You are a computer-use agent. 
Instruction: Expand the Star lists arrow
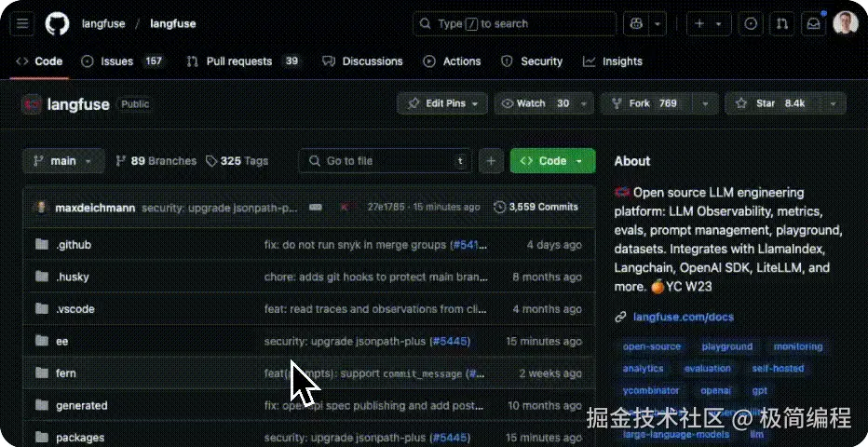click(x=834, y=103)
